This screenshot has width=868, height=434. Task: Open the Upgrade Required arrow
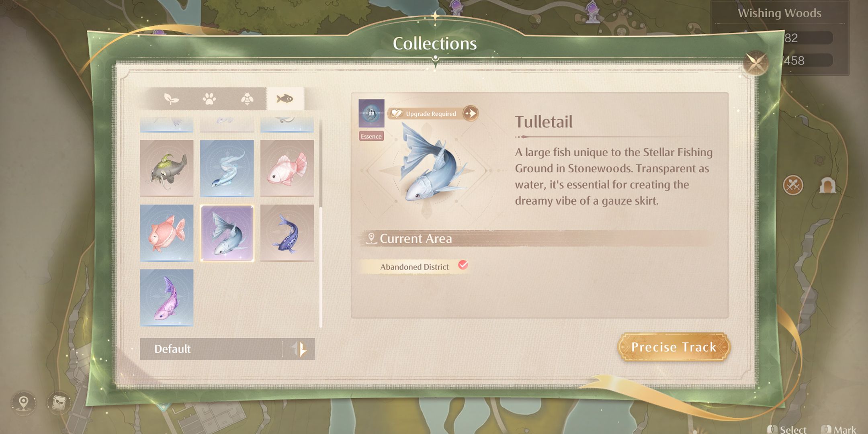(471, 114)
